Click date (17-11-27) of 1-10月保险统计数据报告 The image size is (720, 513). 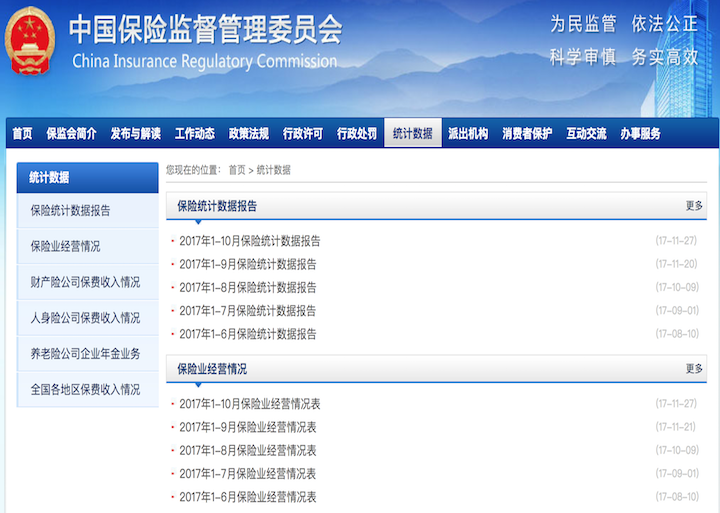676,241
